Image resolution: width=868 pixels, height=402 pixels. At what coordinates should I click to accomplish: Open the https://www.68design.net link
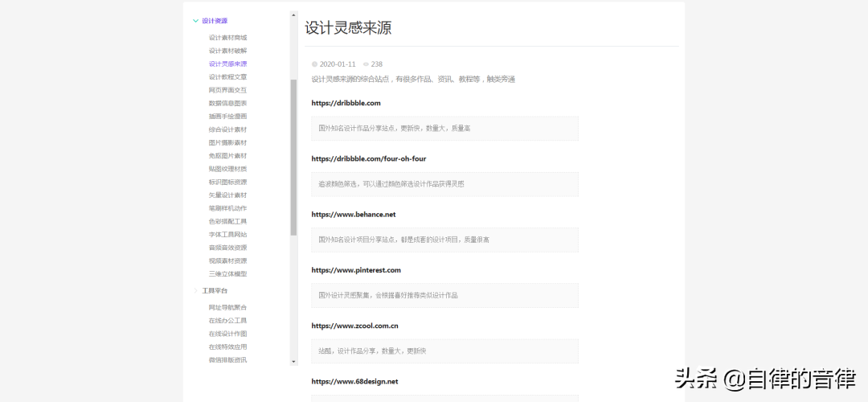(355, 382)
